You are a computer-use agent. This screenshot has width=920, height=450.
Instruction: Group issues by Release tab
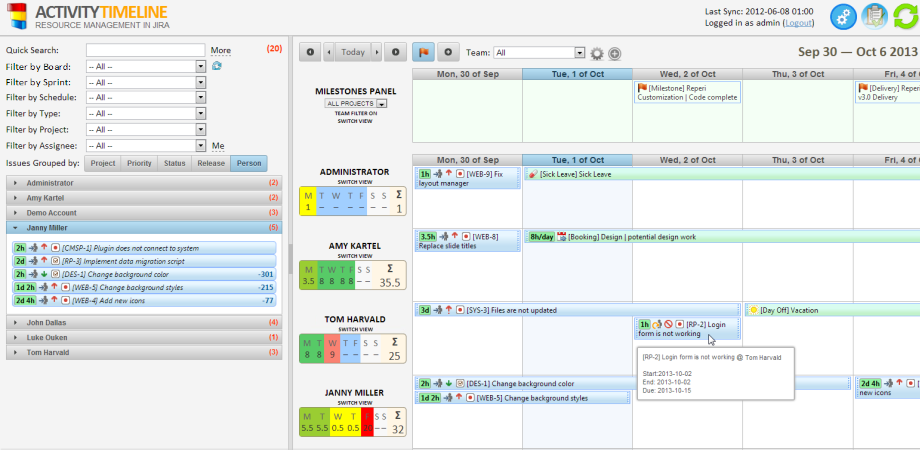pyautogui.click(x=211, y=163)
